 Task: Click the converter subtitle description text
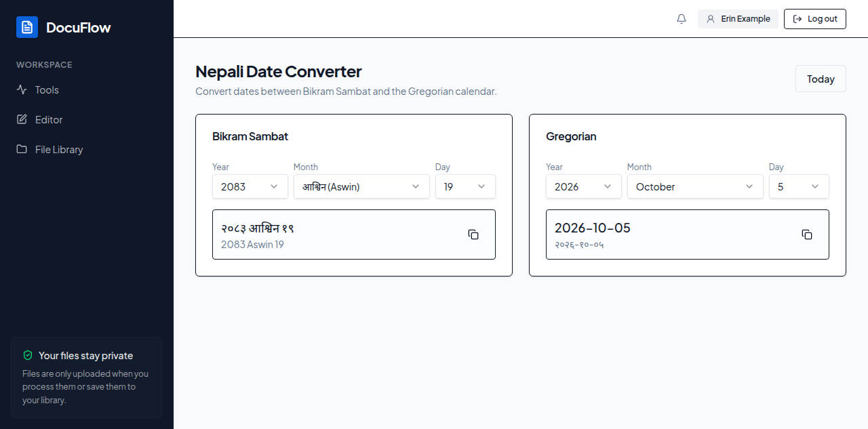click(346, 91)
